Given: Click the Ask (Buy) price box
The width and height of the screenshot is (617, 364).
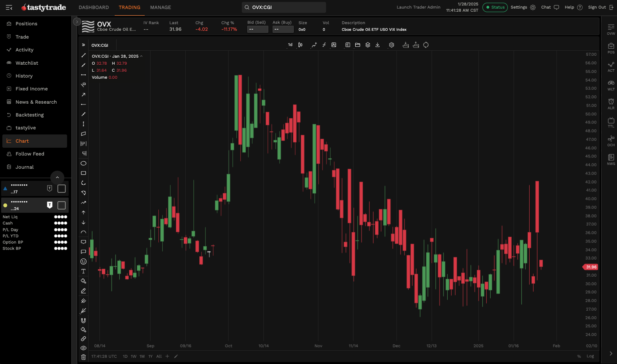Looking at the screenshot, I should (283, 29).
